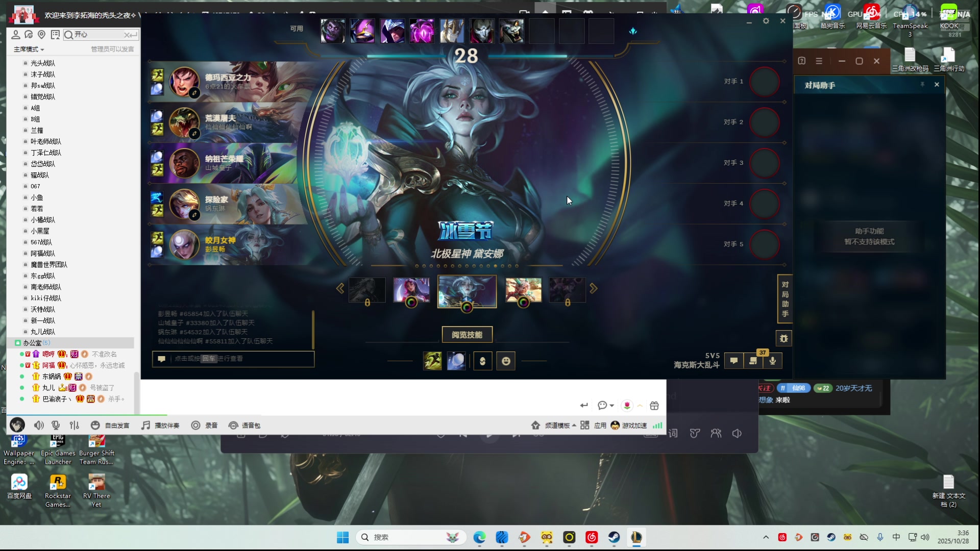
Task: Open the ward skin selector
Action: pyautogui.click(x=482, y=361)
